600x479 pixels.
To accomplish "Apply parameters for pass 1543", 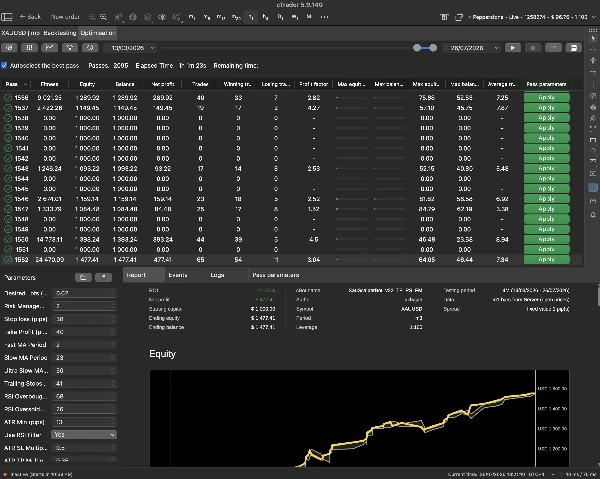I will [x=546, y=168].
